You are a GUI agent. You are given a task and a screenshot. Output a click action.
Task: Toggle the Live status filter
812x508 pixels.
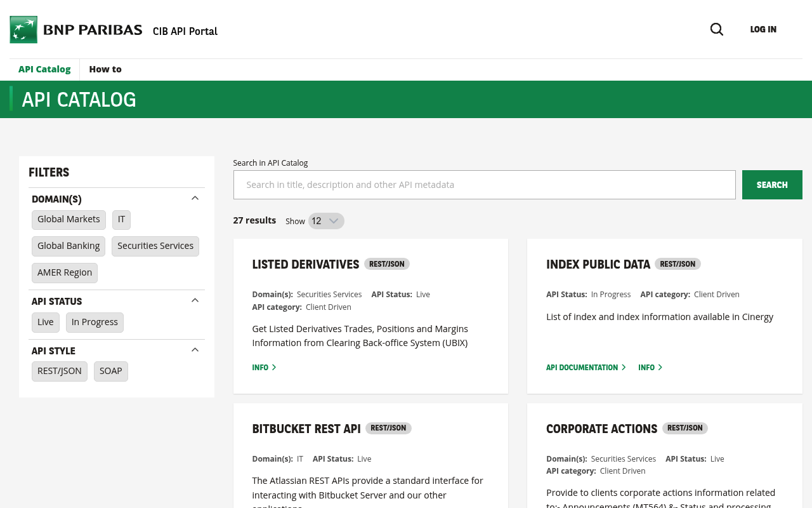pyautogui.click(x=46, y=323)
